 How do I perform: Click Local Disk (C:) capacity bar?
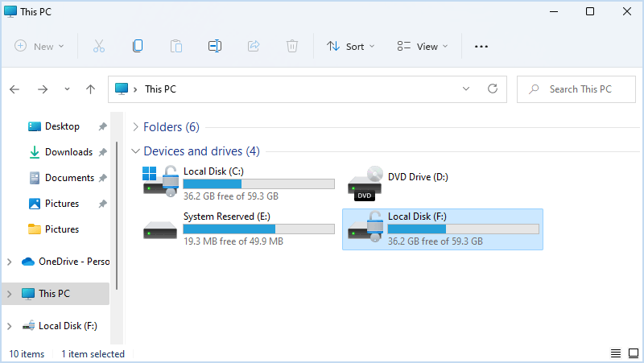[x=258, y=184]
